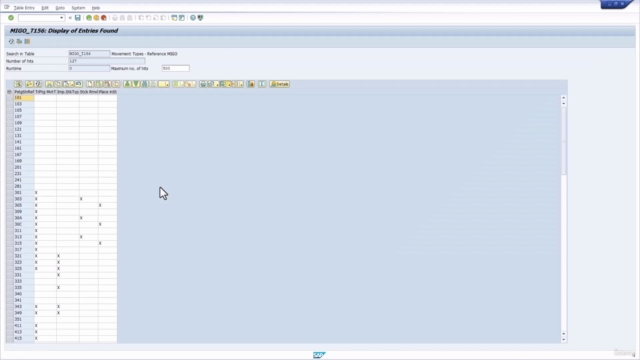The height and width of the screenshot is (360, 640).
Task: Select the movement type 30A cell
Action: coord(24,218)
